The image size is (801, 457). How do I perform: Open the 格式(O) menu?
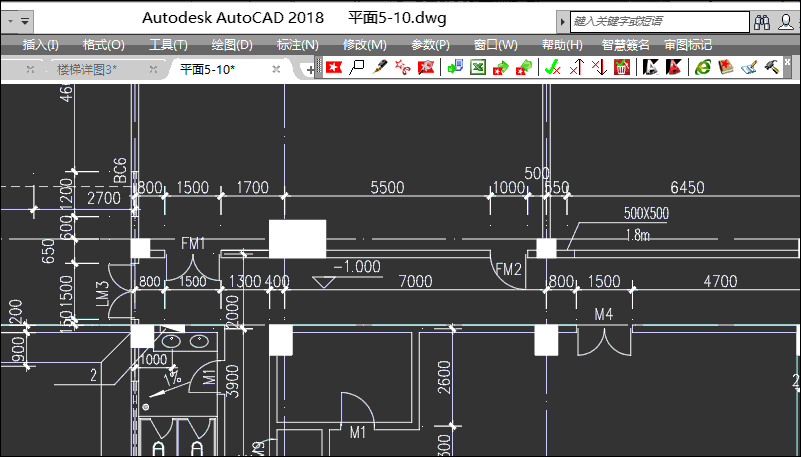pos(103,44)
